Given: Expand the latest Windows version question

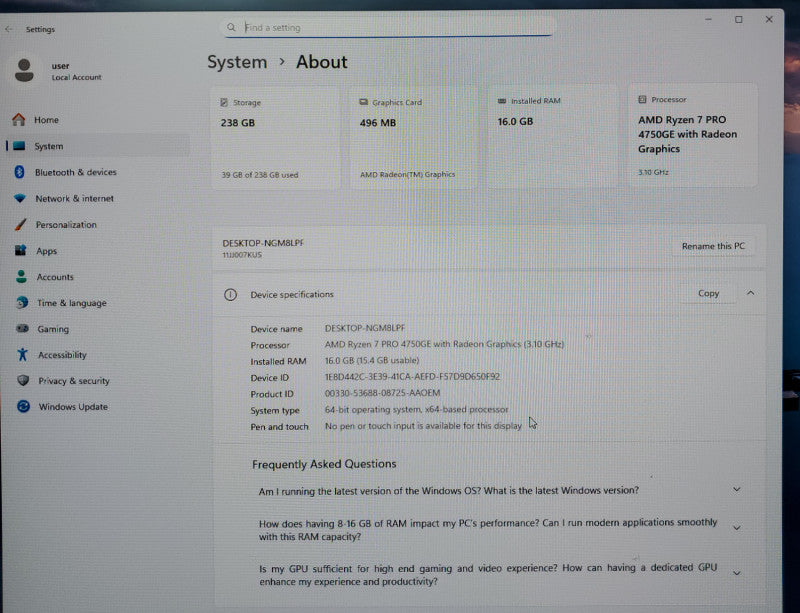Looking at the screenshot, I should coord(737,489).
